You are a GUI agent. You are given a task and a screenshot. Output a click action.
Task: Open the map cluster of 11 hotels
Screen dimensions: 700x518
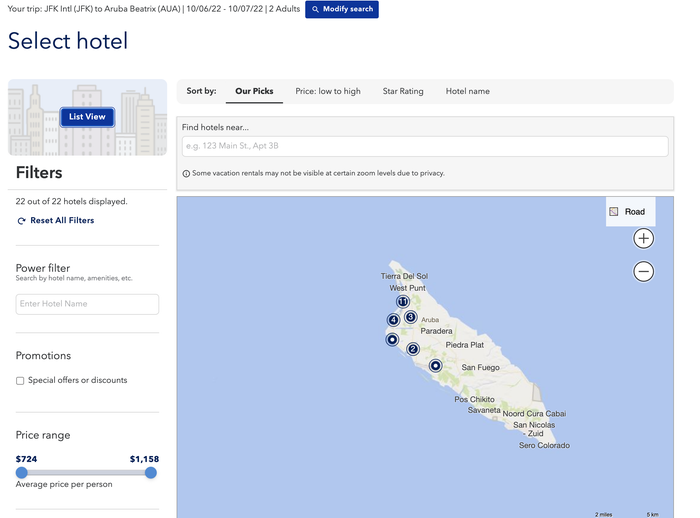click(403, 302)
